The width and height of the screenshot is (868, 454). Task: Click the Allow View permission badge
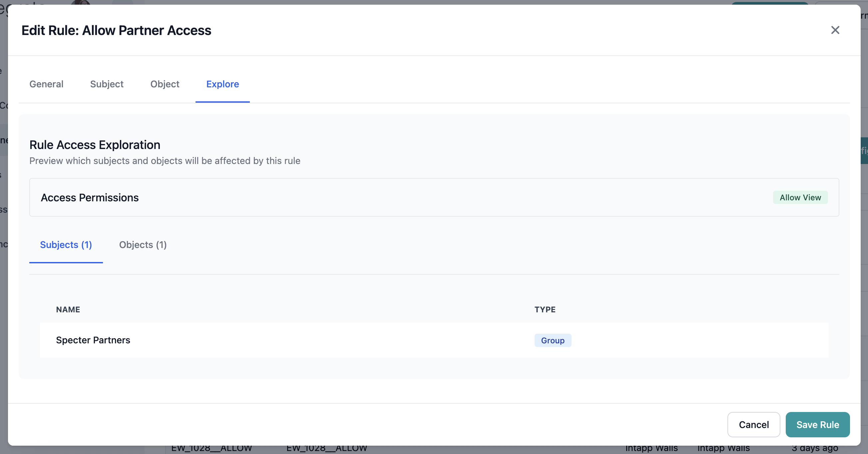800,197
